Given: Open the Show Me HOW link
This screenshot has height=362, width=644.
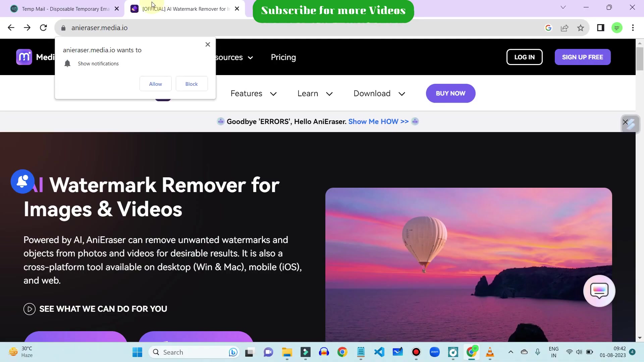Looking at the screenshot, I should [x=378, y=121].
